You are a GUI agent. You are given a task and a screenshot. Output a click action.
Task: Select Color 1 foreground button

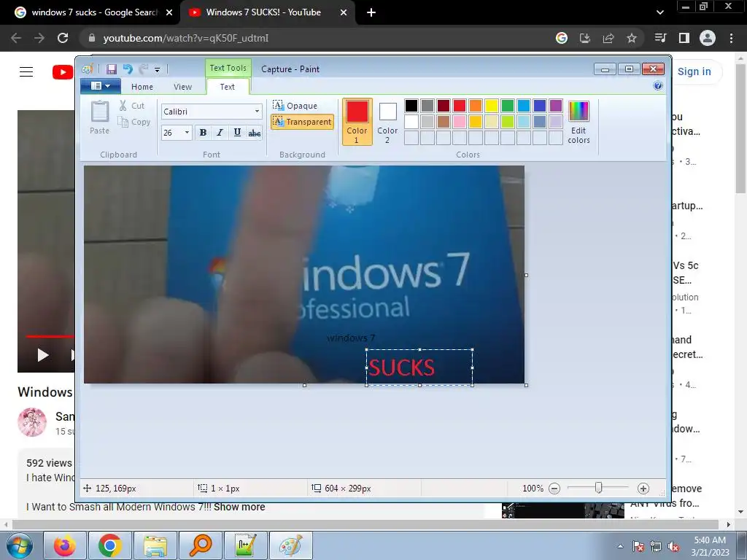[357, 122]
